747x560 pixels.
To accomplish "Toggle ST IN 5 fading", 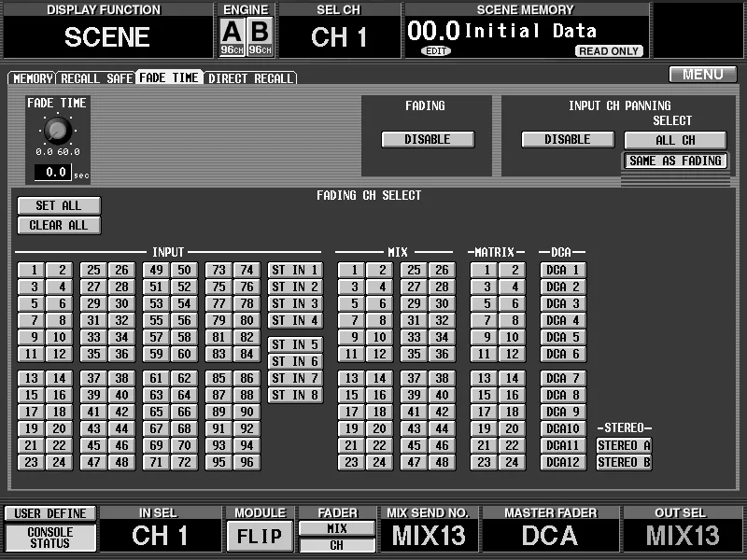I will (x=295, y=344).
